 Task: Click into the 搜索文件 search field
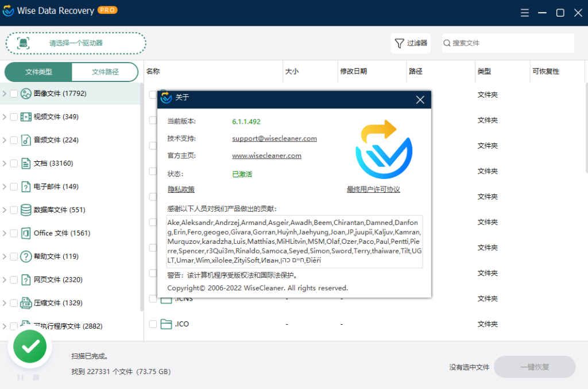[508, 43]
